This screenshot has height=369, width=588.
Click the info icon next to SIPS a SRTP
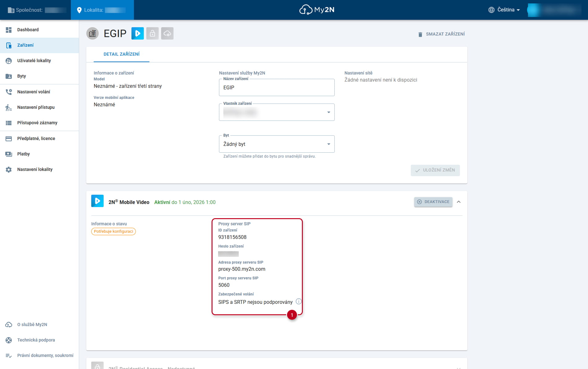298,301
